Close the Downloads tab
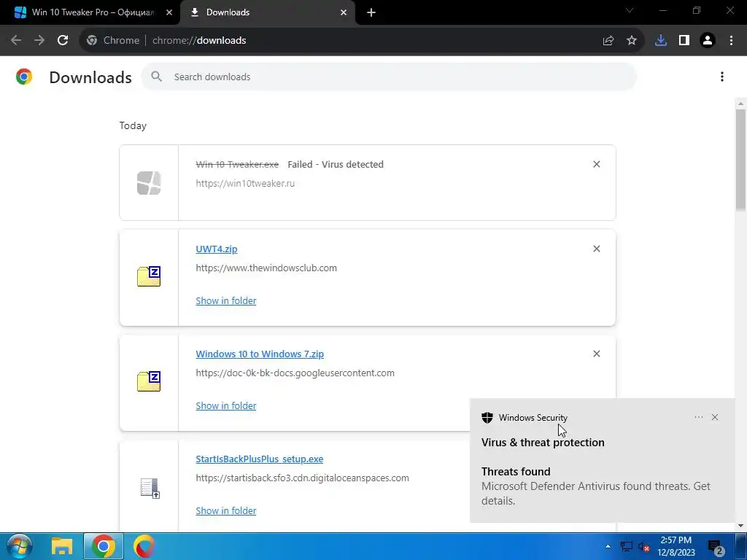747x560 pixels. click(x=344, y=12)
